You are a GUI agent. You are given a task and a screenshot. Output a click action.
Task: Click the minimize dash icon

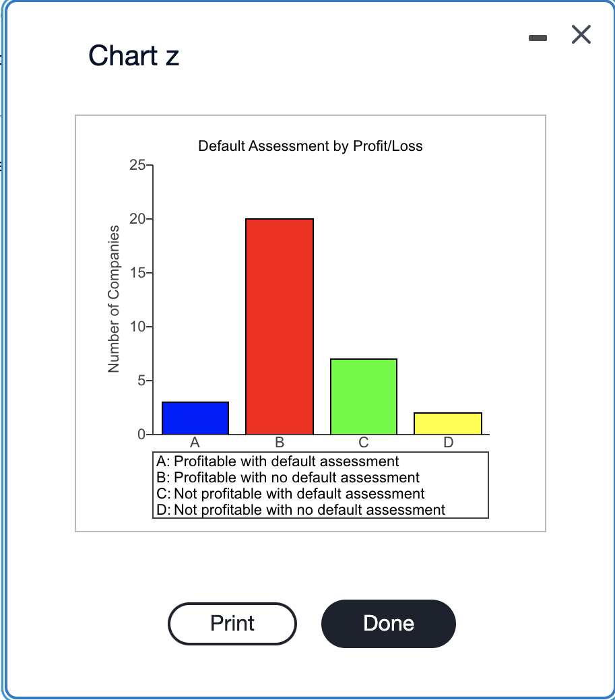pyautogui.click(x=537, y=38)
